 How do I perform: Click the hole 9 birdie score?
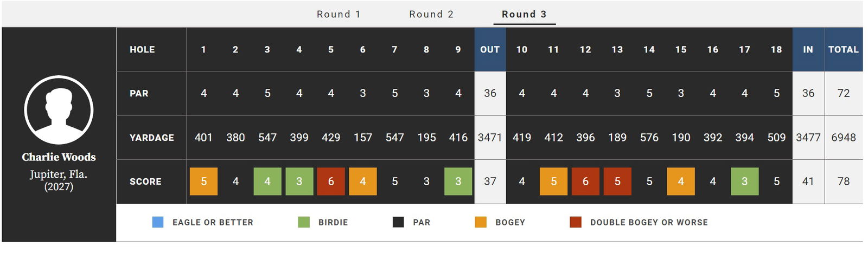(458, 181)
